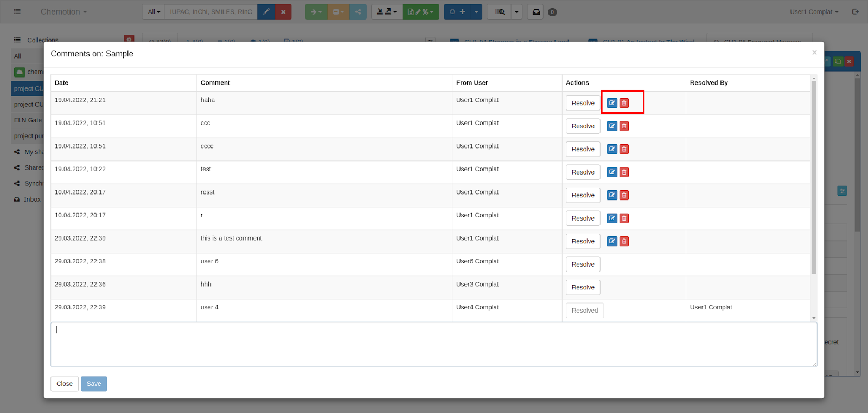The width and height of the screenshot is (868, 413).
Task: Edit the single-letter "r" comment
Action: [x=611, y=218]
